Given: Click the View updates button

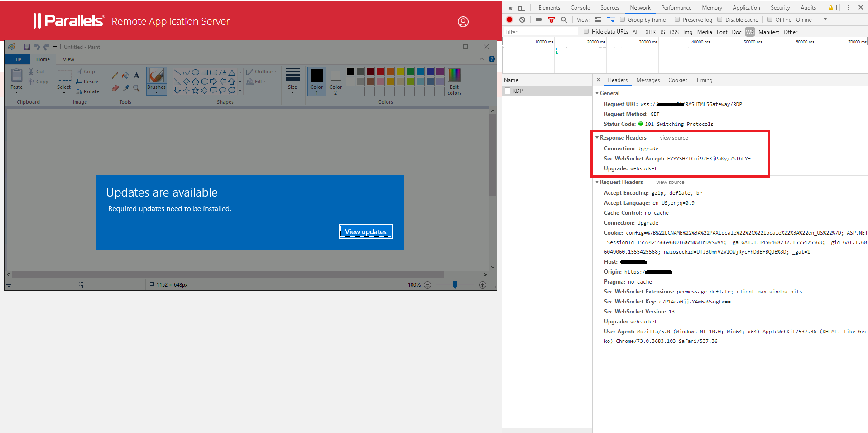Looking at the screenshot, I should (366, 231).
